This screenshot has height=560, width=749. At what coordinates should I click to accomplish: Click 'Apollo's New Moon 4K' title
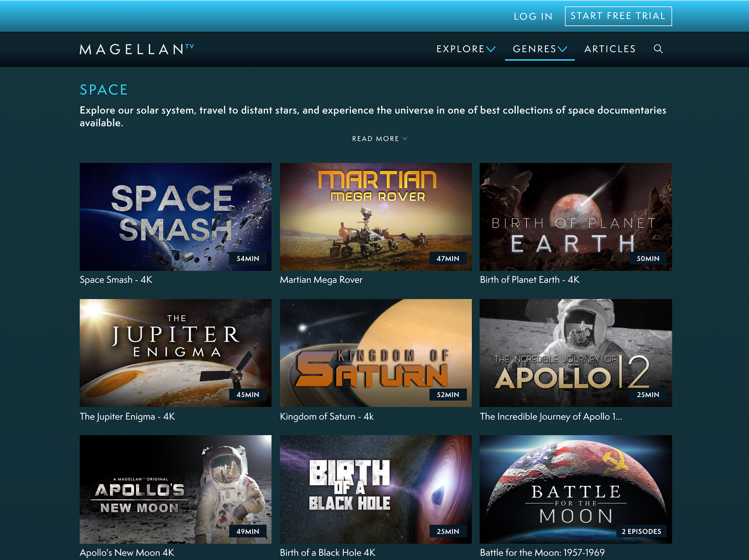tap(127, 553)
